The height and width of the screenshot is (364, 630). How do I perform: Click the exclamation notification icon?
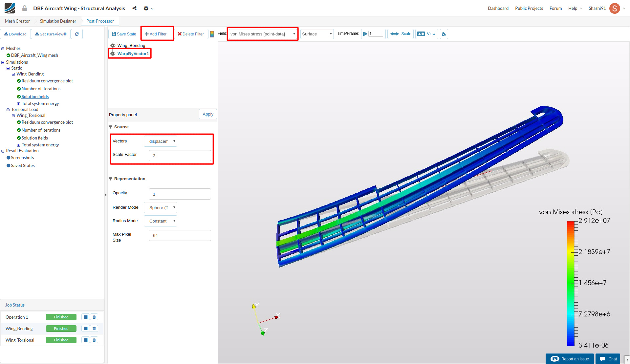tap(627, 360)
